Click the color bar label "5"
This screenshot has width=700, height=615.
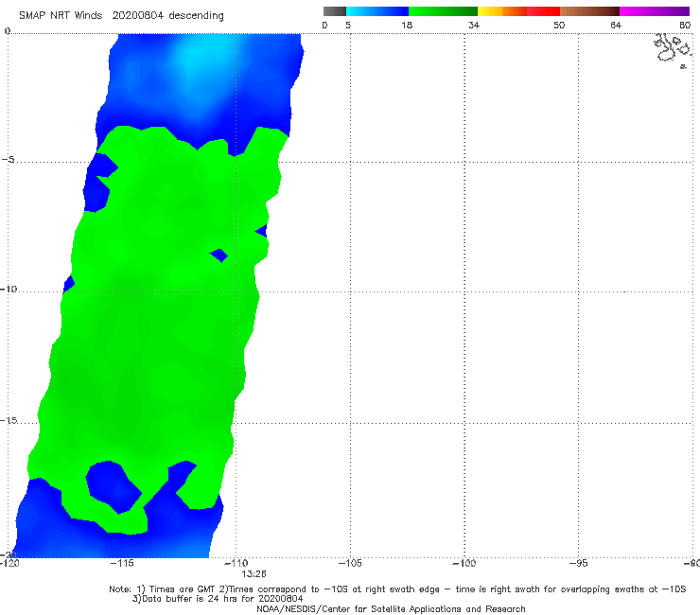click(348, 25)
